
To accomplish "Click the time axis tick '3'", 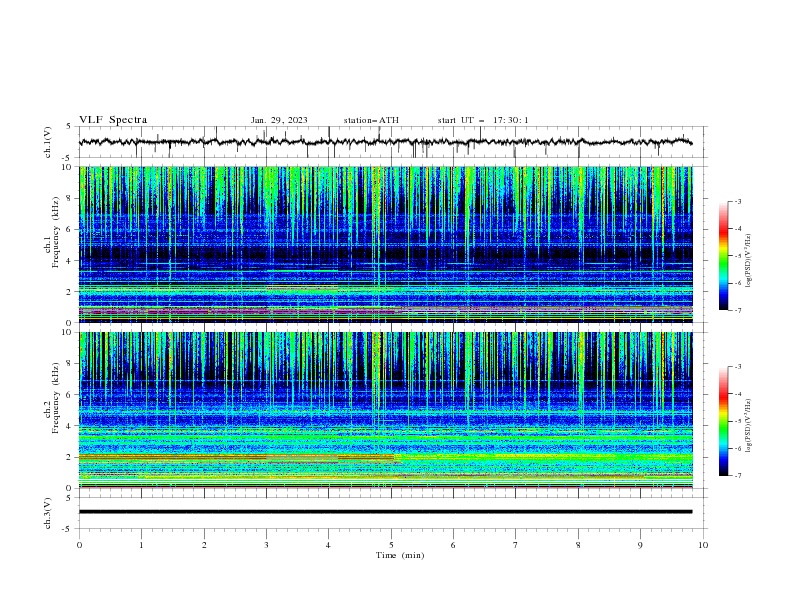I will pos(267,545).
